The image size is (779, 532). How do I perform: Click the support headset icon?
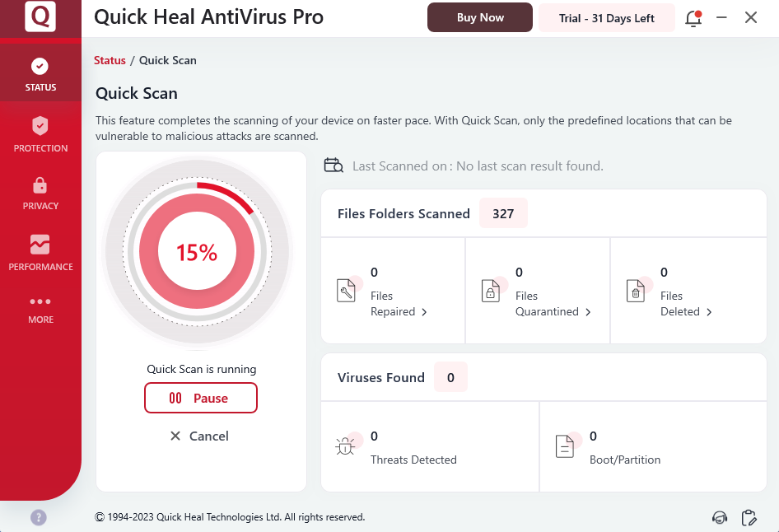(x=720, y=517)
